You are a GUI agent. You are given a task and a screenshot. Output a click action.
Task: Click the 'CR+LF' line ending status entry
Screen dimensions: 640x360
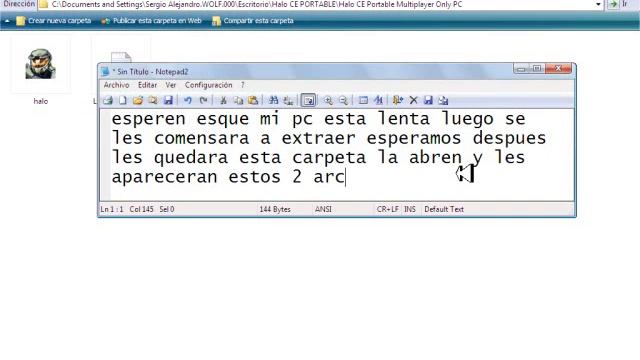coord(387,209)
